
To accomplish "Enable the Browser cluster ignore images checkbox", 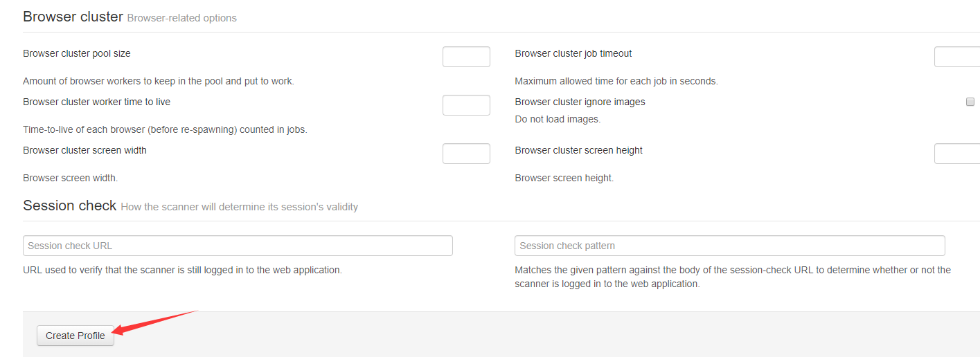I will pyautogui.click(x=970, y=102).
